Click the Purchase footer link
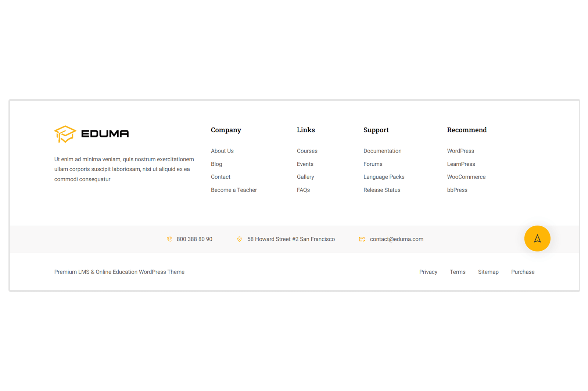The image size is (588, 391). point(523,272)
